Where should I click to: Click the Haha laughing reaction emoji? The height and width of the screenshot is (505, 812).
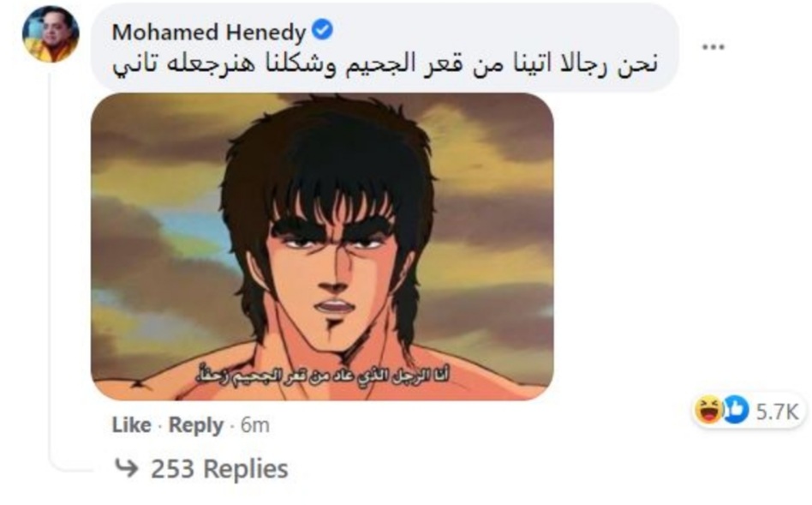[x=709, y=410]
